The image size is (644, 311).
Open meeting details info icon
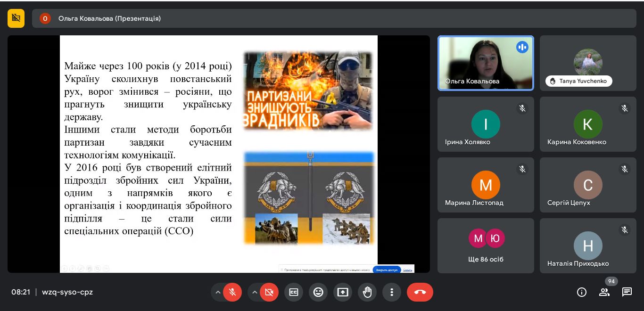click(x=582, y=292)
